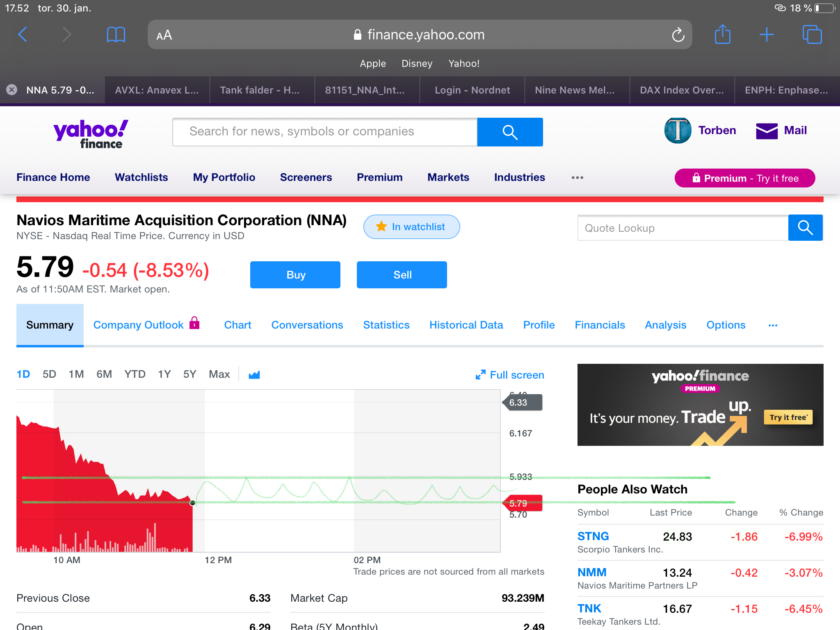This screenshot has width=840, height=630.
Task: Open the Apple favorites bookmark
Action: tap(372, 64)
